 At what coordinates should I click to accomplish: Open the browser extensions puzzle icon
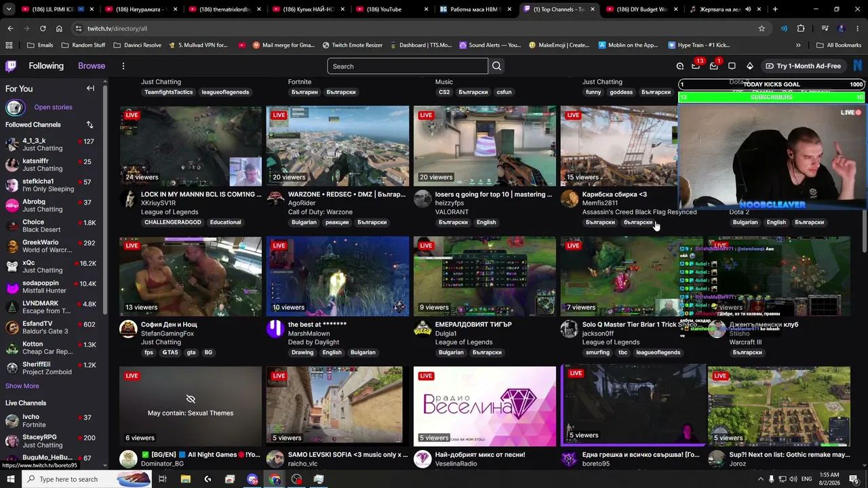[801, 28]
